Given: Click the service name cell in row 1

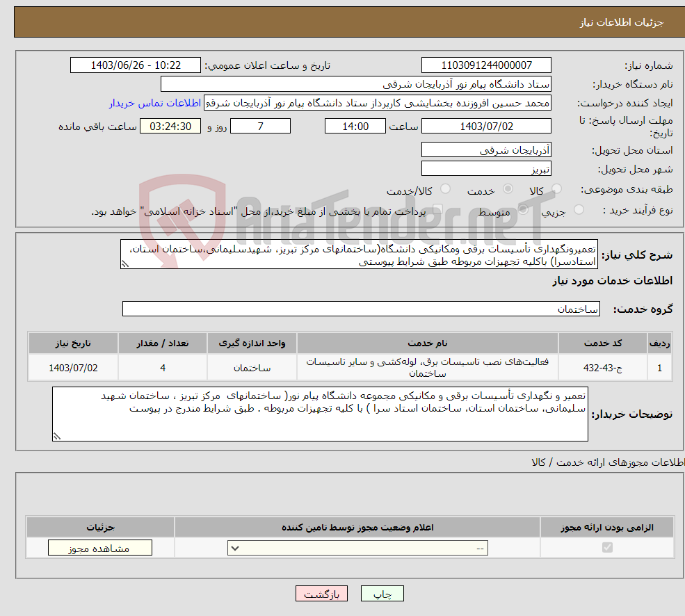Looking at the screenshot, I should click(x=427, y=367).
